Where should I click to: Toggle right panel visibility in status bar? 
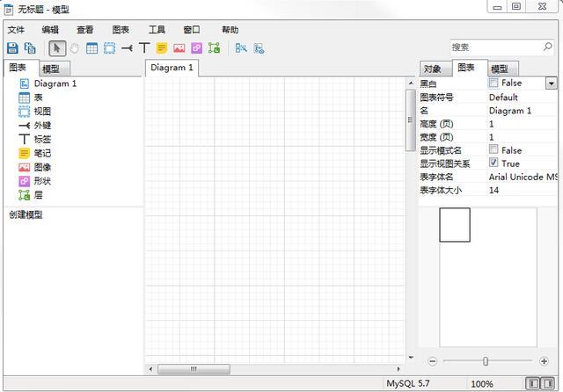(547, 383)
